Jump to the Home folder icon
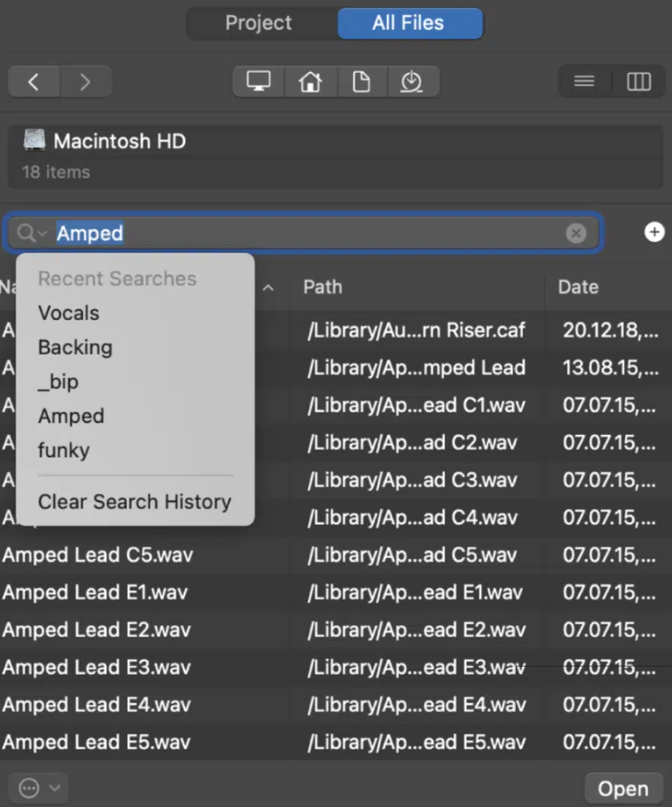 click(310, 81)
